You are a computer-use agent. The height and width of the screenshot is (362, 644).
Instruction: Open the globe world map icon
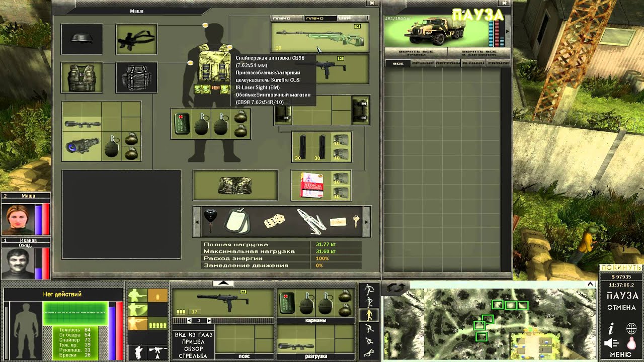[631, 329]
